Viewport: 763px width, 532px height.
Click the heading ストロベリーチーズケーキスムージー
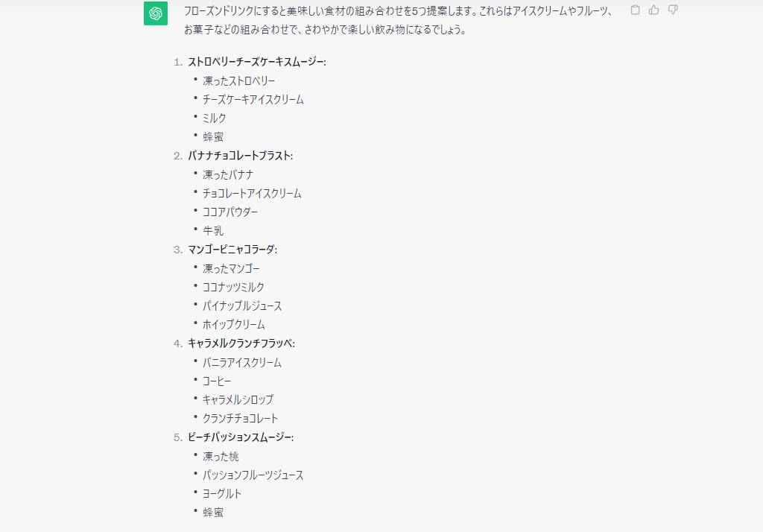pos(256,62)
